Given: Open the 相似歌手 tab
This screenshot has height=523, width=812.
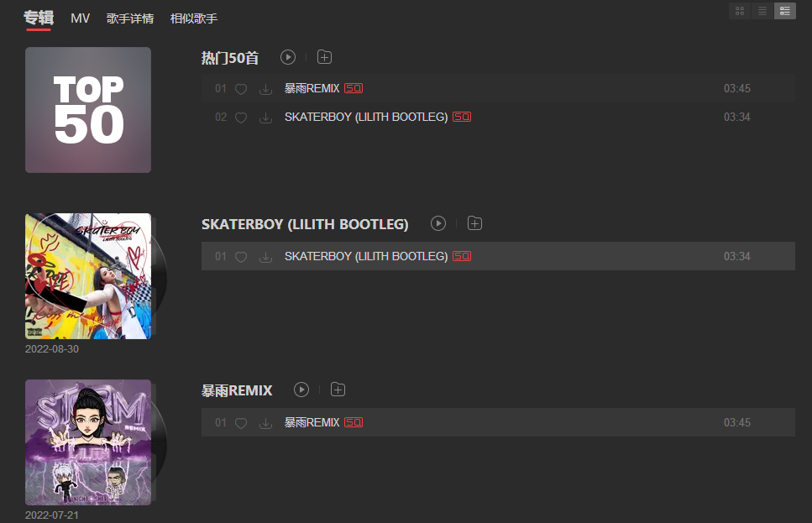Looking at the screenshot, I should pyautogui.click(x=194, y=18).
